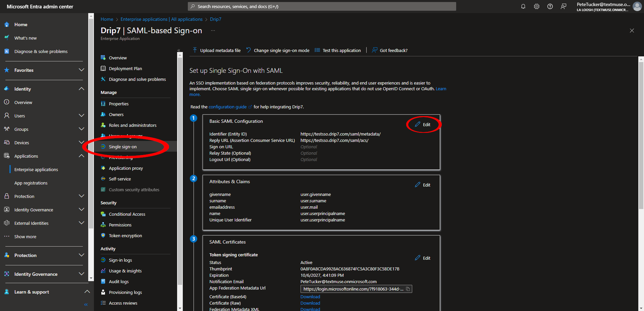The image size is (644, 311).
Task: Collapse the Identity section chevron
Action: 81,89
